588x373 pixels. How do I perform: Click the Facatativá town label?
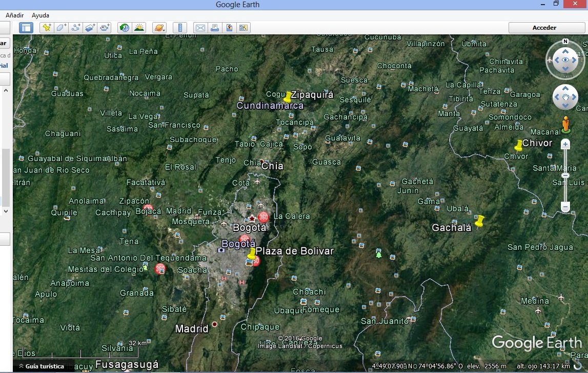[146, 182]
